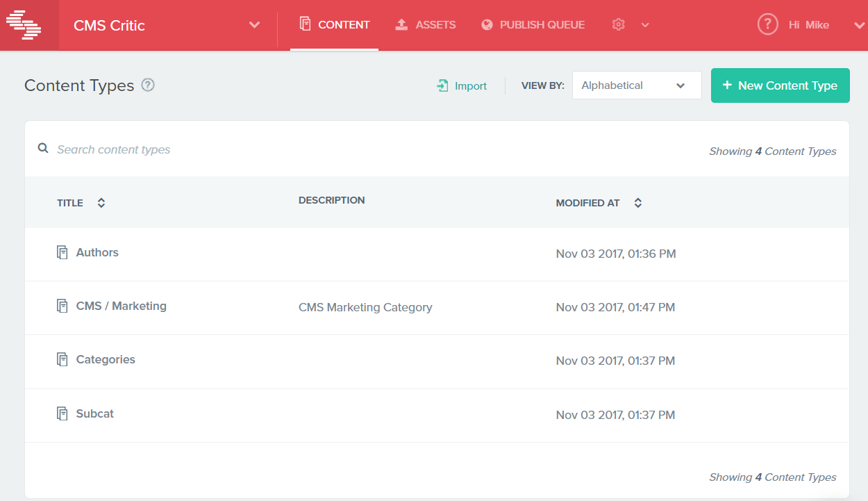Open the CMS Critic project dropdown

click(x=254, y=25)
